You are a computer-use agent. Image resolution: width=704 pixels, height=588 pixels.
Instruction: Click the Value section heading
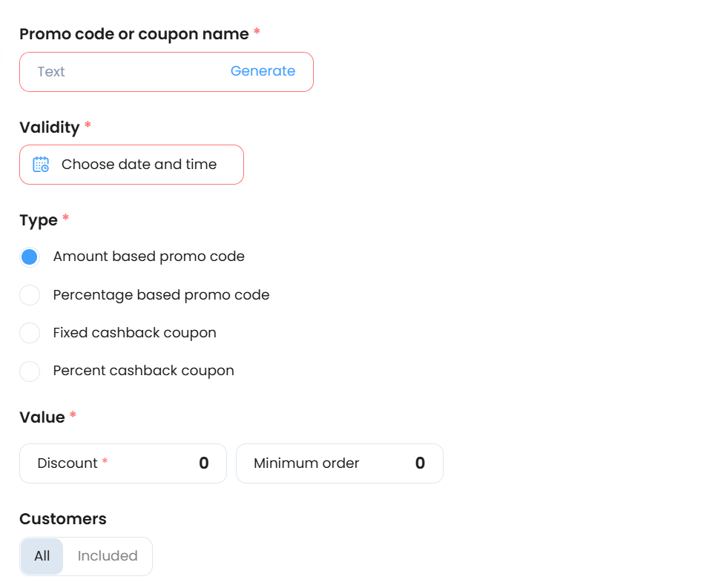pyautogui.click(x=42, y=417)
